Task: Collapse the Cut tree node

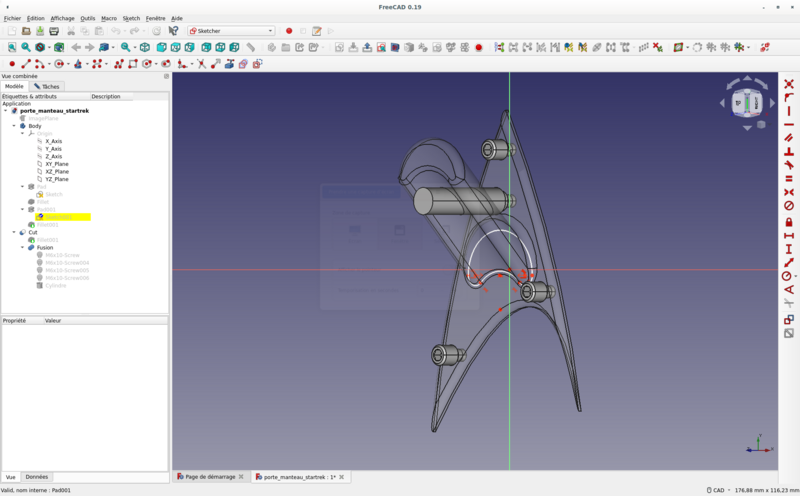Action: click(14, 232)
